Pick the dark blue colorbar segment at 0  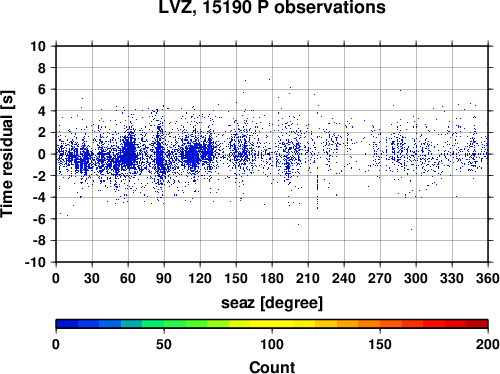pos(67,324)
